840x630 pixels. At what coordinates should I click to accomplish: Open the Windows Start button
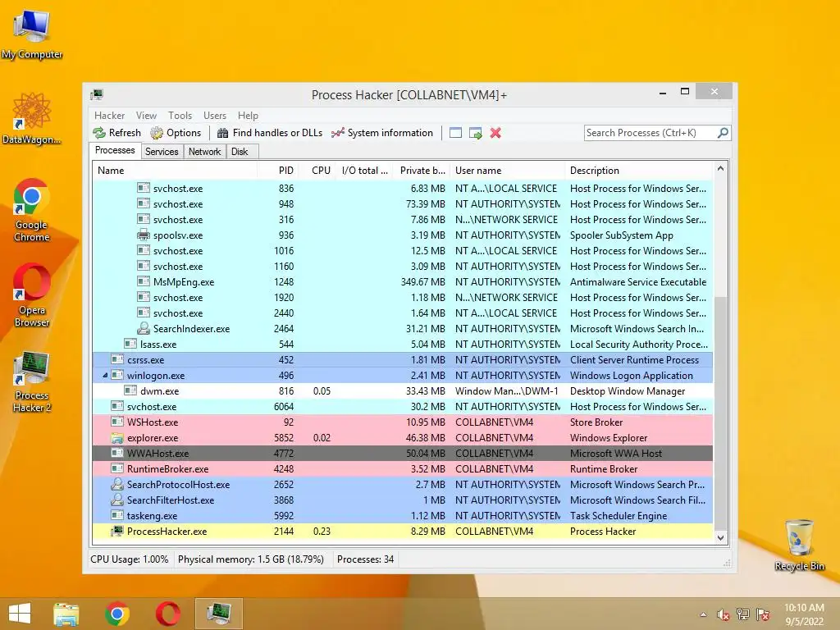click(20, 614)
